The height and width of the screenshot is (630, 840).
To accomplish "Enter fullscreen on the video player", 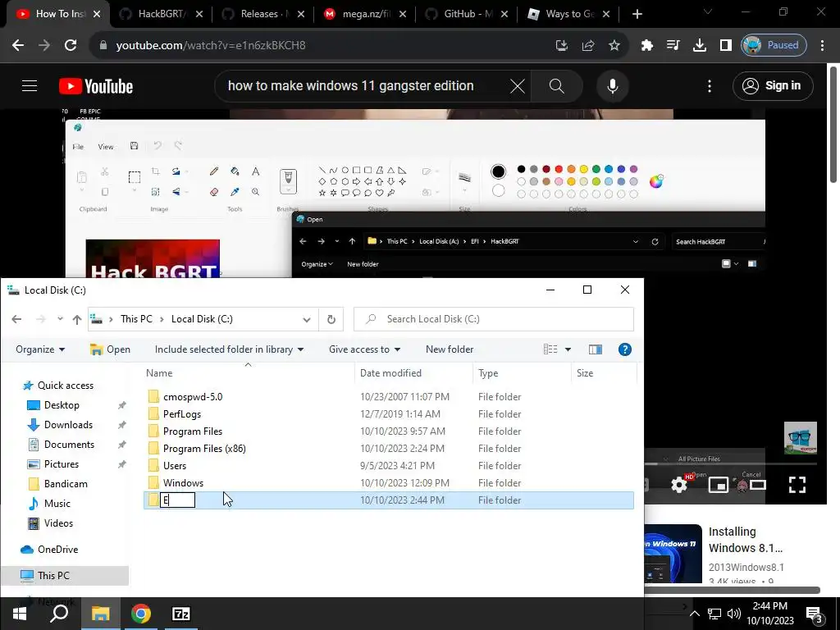I will pos(797,485).
